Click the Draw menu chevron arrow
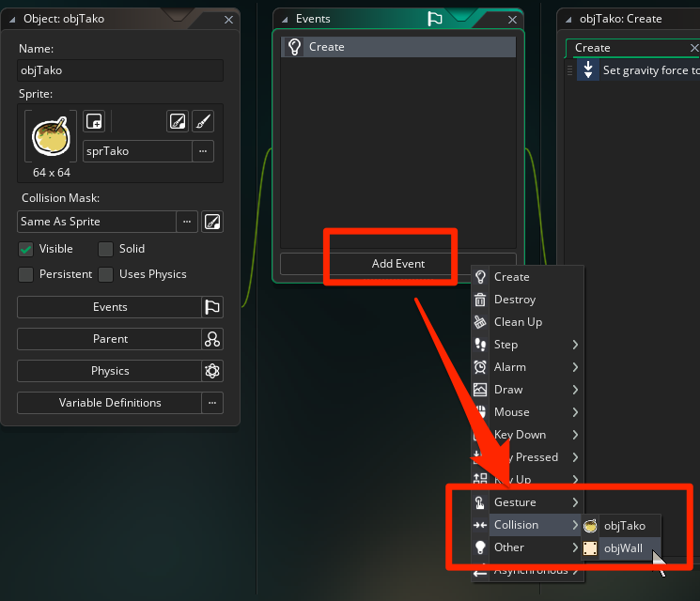The image size is (700, 601). 575,390
